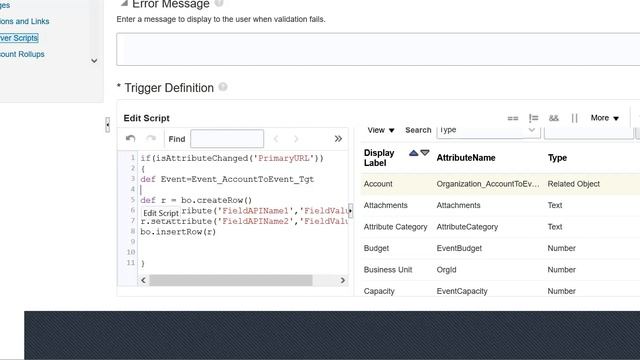Screen dimensions: 640x360
Task: Collapse left navigation pane splitter arrow
Action: 107,124
